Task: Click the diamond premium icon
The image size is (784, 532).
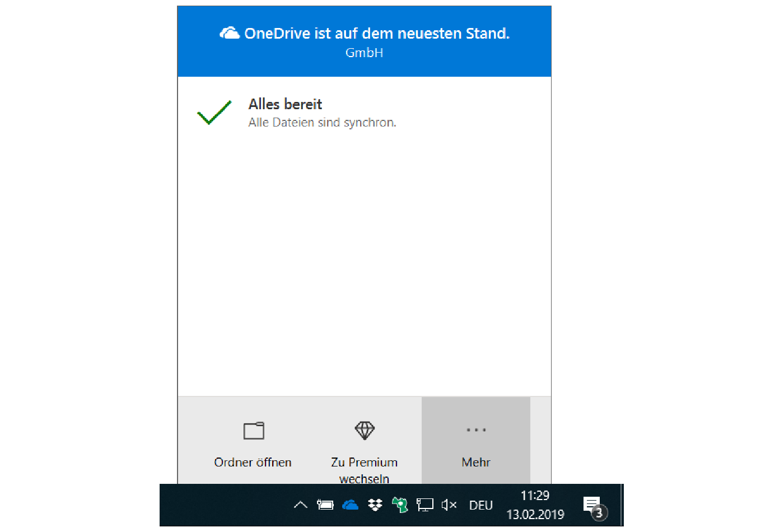Action: tap(365, 431)
